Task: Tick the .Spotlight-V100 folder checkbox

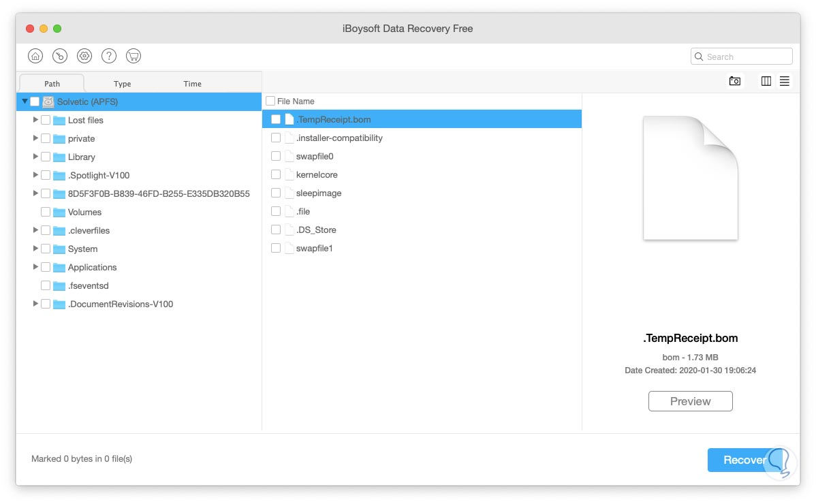Action: tap(46, 175)
